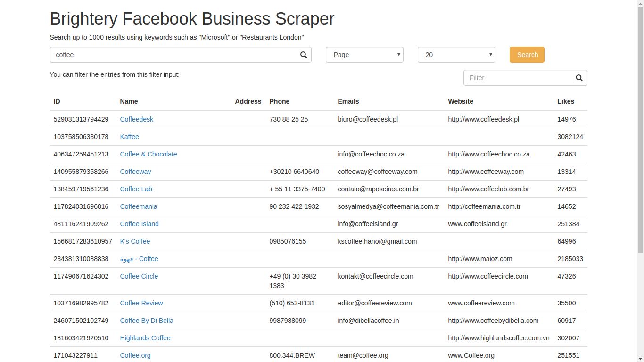Expand the results count dropdown showing 20
The height and width of the screenshot is (362, 644).
[456, 55]
